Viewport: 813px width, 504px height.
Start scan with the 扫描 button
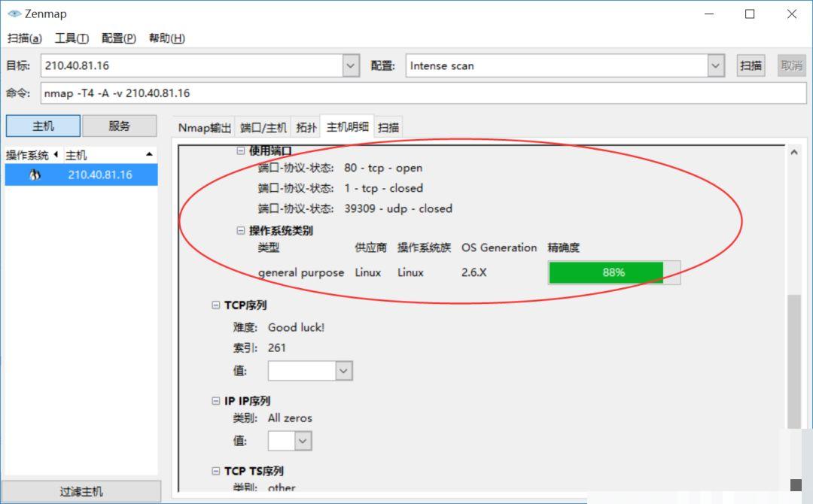point(751,65)
